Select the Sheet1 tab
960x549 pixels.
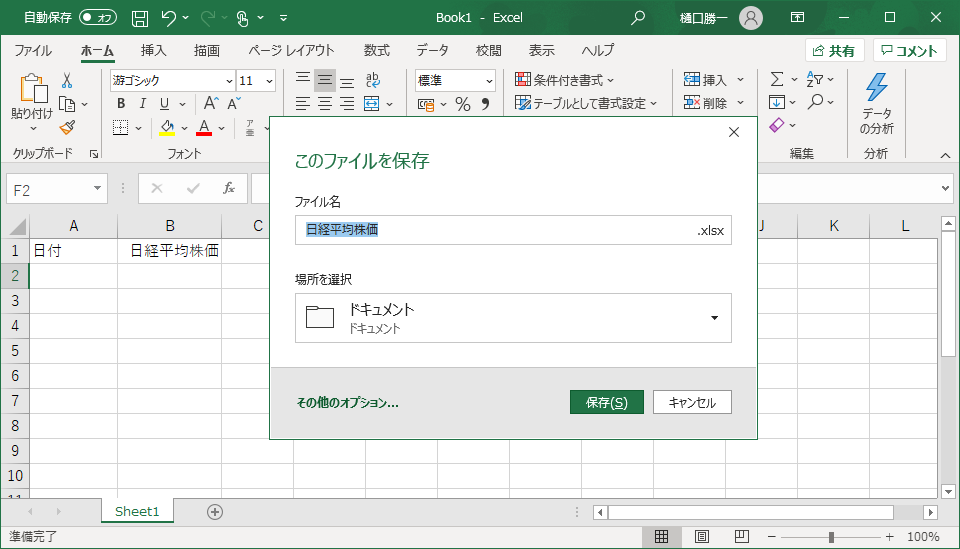pyautogui.click(x=137, y=512)
